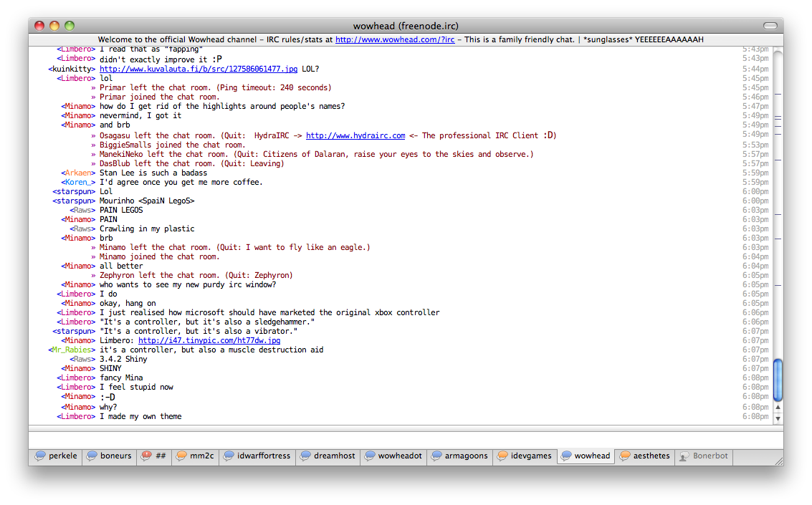The width and height of the screenshot is (812, 505).
Task: Click the orange bubble icon on aesthetes tab
Action: pos(625,456)
